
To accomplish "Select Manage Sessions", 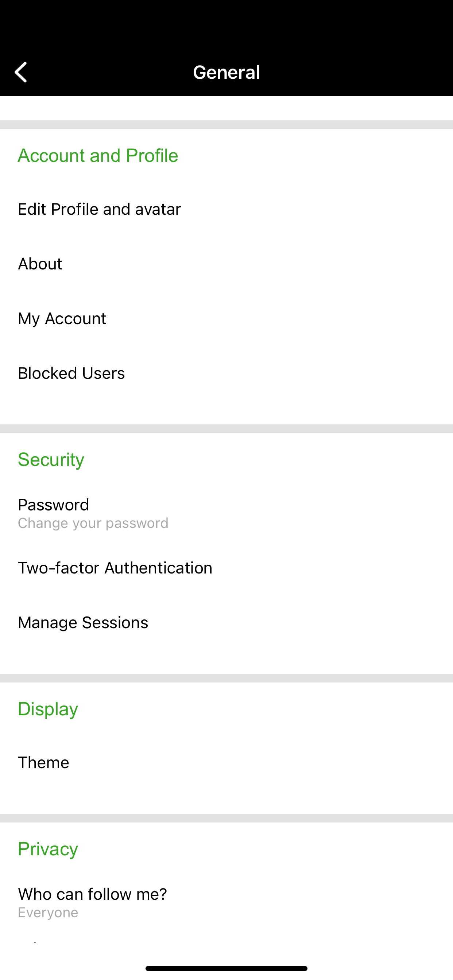I will pos(226,623).
